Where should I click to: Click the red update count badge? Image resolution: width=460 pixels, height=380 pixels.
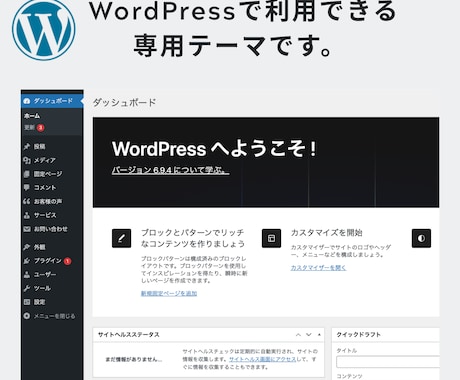click(41, 128)
